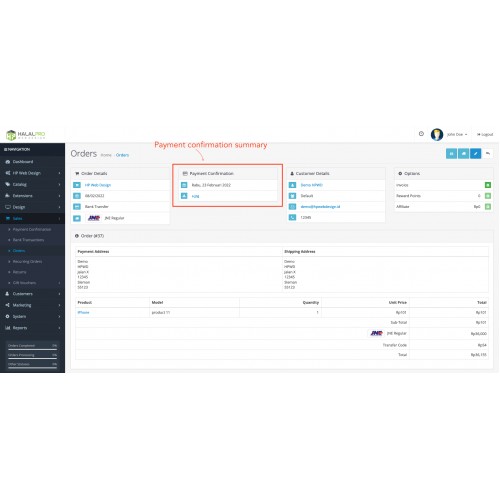Click the Logout link
The image size is (500, 500).
point(485,134)
